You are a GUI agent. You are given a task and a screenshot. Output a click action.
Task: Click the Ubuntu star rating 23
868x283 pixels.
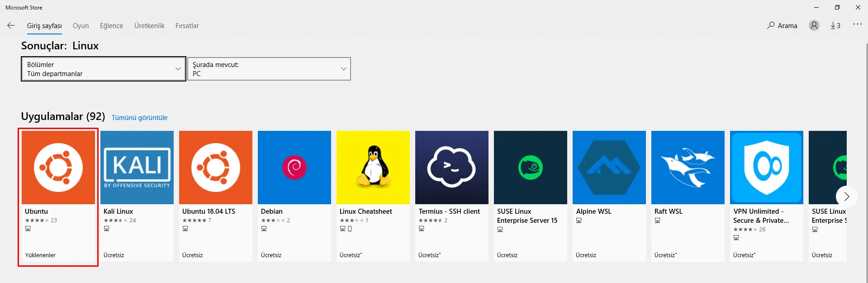click(x=41, y=221)
